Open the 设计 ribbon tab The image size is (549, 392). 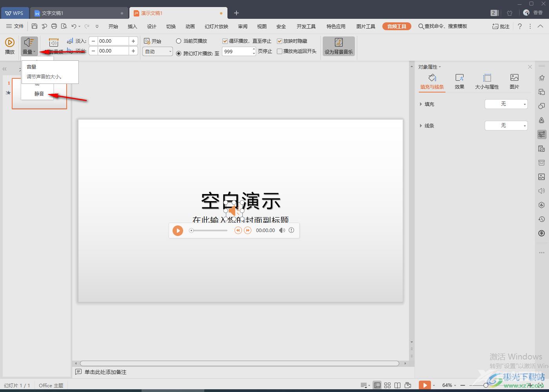click(152, 26)
